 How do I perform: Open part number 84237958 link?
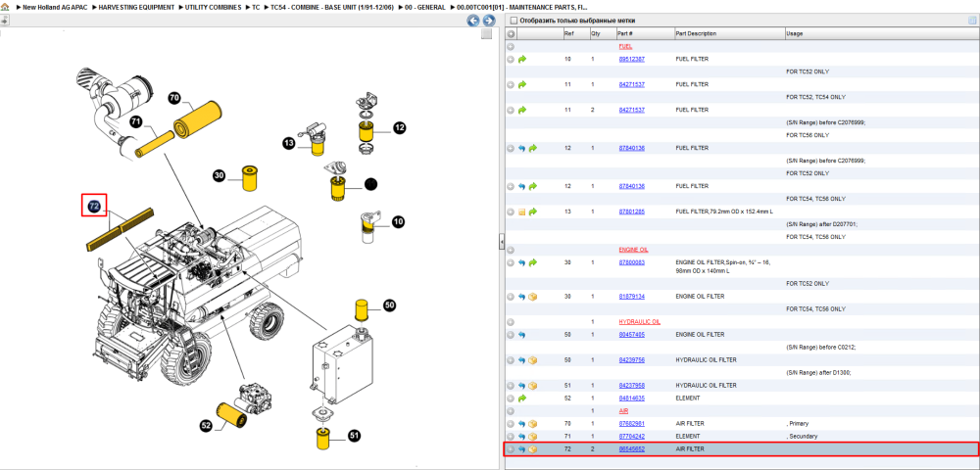[x=631, y=385]
